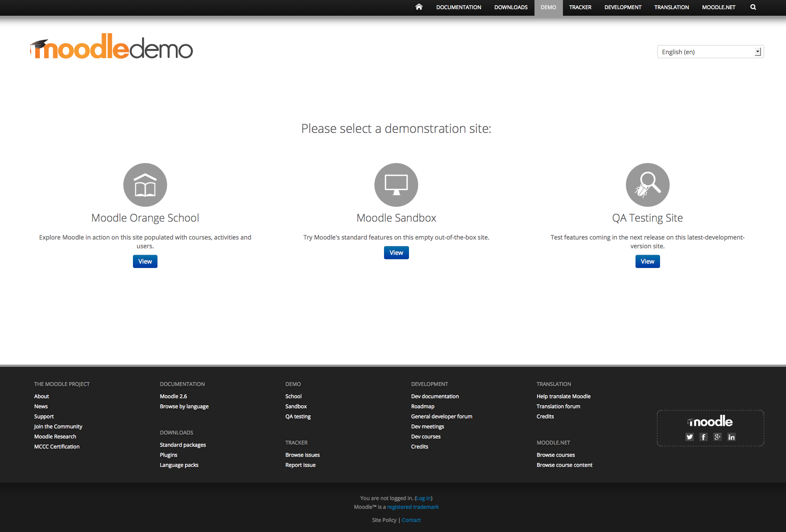Click the Moodle Orange School book icon
Image resolution: width=786 pixels, height=532 pixels.
(x=145, y=185)
